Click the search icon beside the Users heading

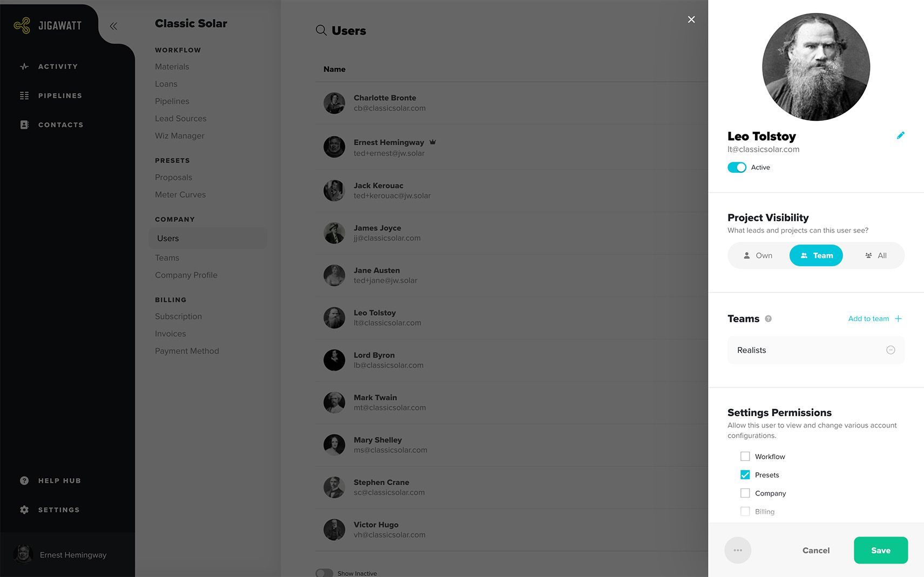click(321, 30)
